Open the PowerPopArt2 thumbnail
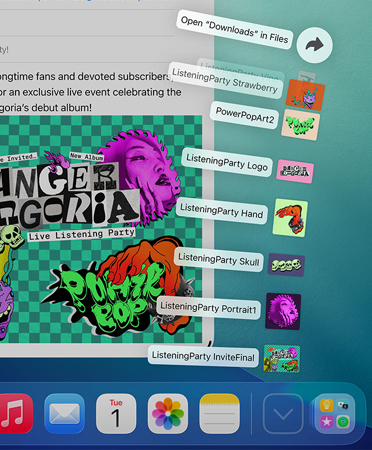This screenshot has width=372, height=450. (x=300, y=125)
